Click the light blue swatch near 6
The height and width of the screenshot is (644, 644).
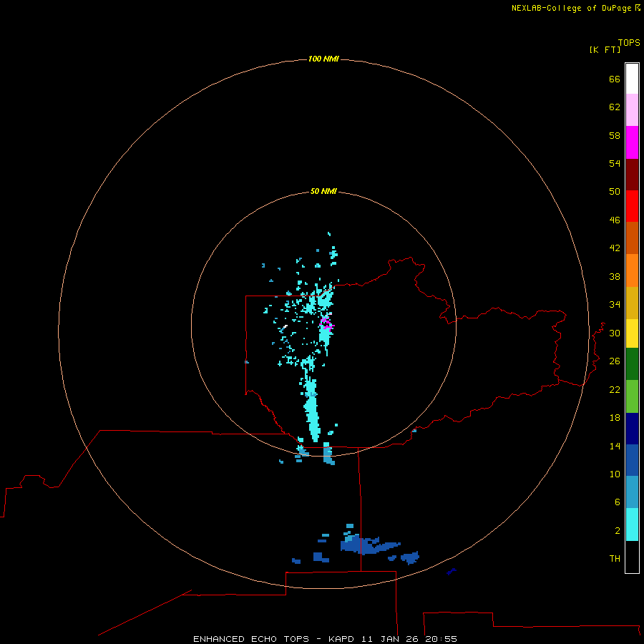point(632,492)
